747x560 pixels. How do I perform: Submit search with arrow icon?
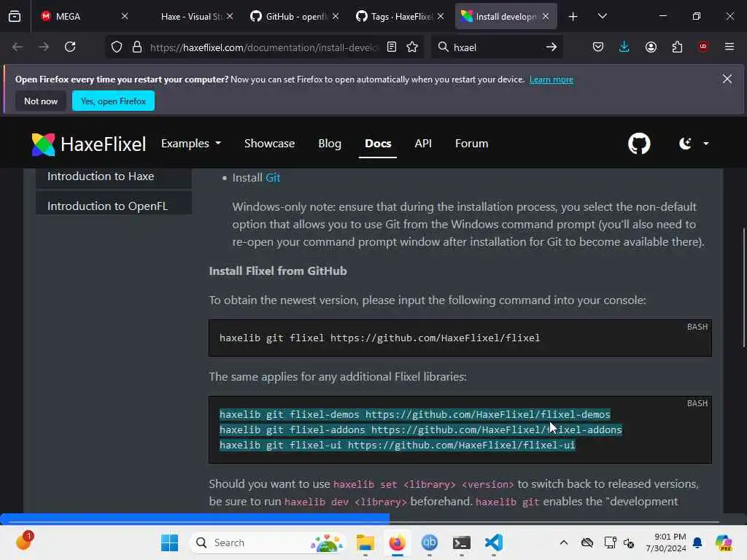pos(551,47)
